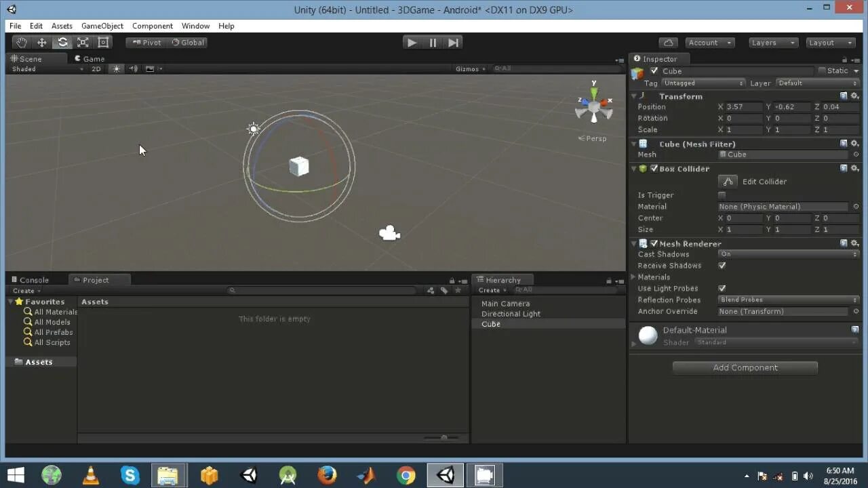The image size is (868, 488).
Task: Open the Tag Untagged dropdown
Action: click(x=703, y=83)
